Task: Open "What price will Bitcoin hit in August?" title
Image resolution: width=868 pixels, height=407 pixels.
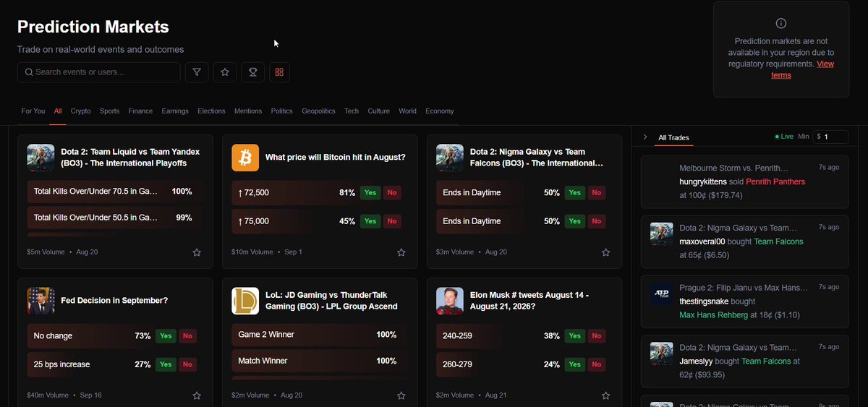Action: (x=336, y=158)
